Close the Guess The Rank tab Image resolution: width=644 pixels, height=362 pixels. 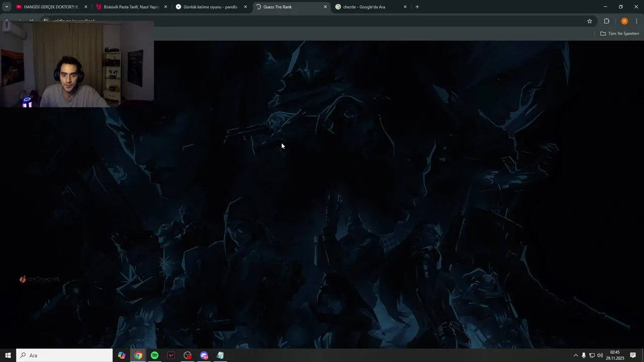coord(325,7)
